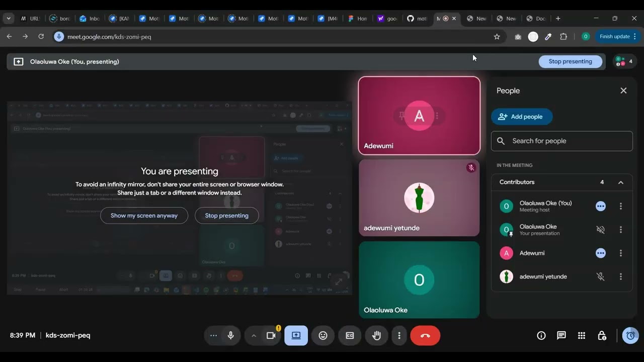Open the activities grid icon
Screen dimensions: 644x362
coord(582,335)
